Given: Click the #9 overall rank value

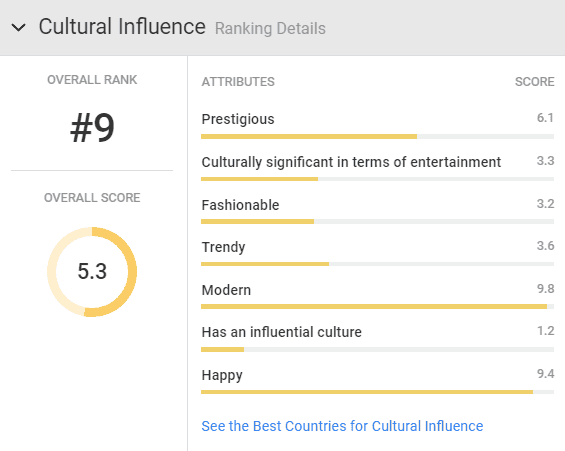Looking at the screenshot, I should tap(92, 128).
